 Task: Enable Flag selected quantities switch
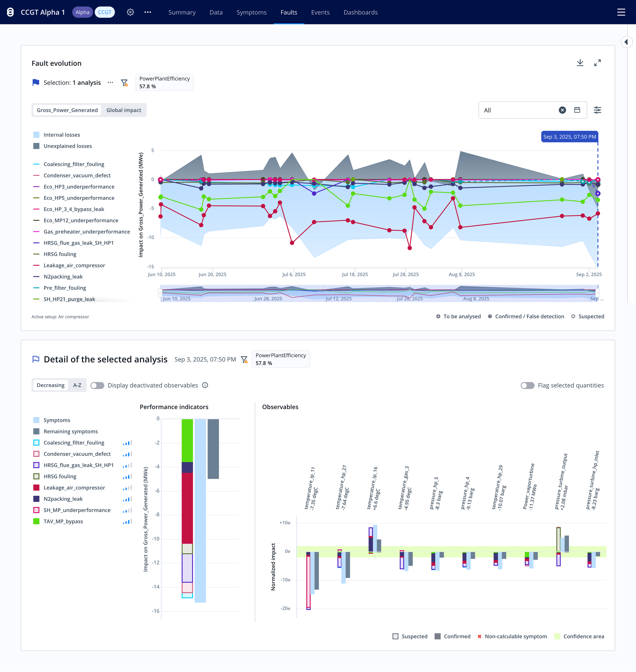pyautogui.click(x=528, y=386)
